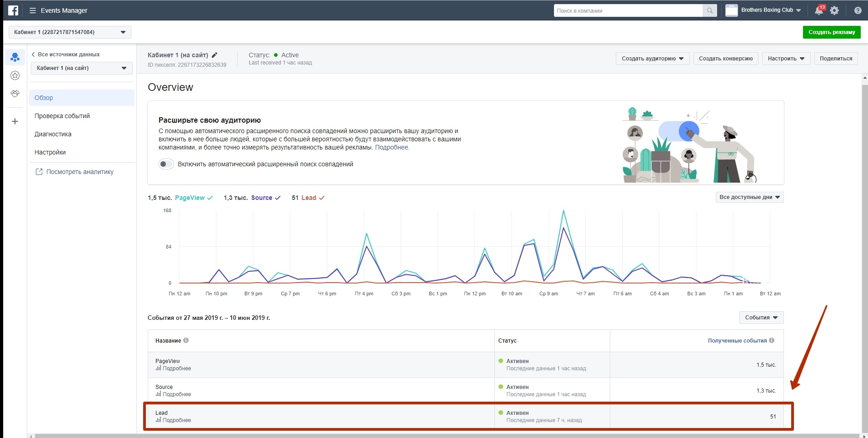Click info icon next to Название
Image resolution: width=868 pixels, height=438 pixels.
pyautogui.click(x=186, y=340)
